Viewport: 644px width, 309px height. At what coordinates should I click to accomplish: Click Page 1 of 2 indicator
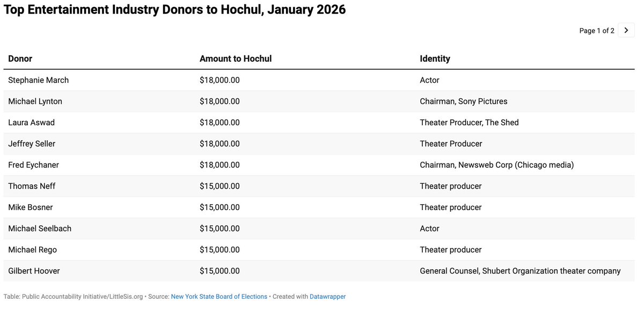point(597,31)
